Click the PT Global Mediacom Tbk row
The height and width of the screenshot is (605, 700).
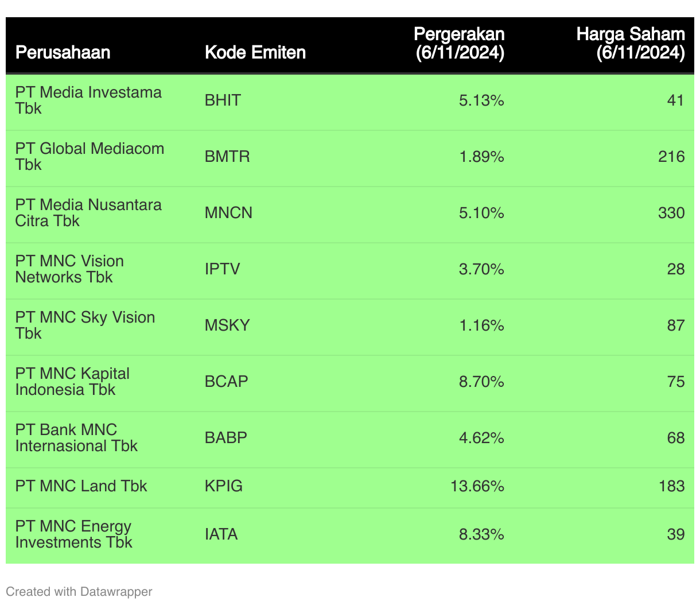click(x=350, y=157)
